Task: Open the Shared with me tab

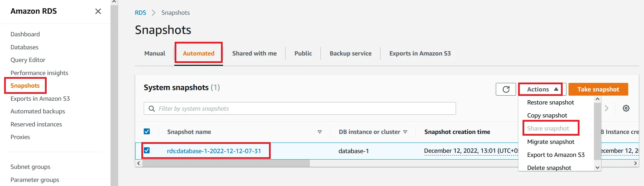Action: (254, 53)
